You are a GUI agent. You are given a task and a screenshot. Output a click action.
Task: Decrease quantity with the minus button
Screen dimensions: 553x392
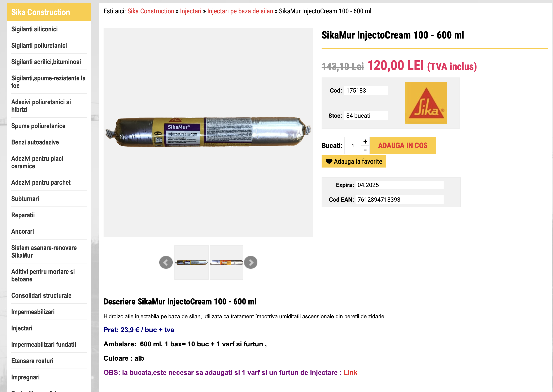click(x=365, y=150)
